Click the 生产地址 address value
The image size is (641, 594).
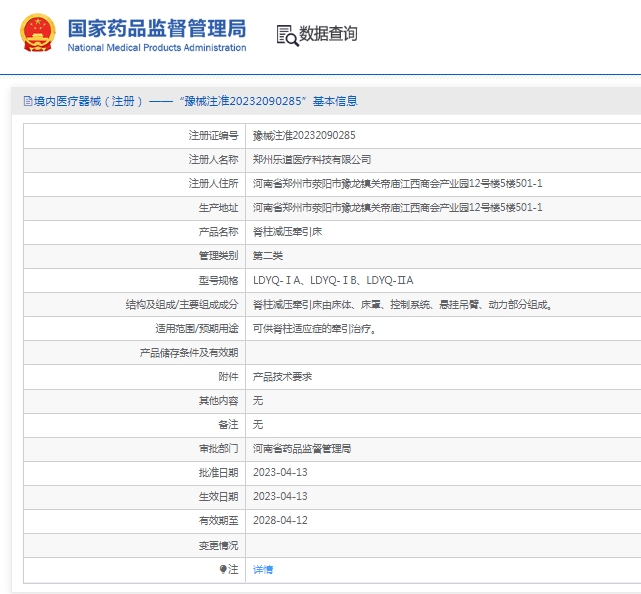398,208
